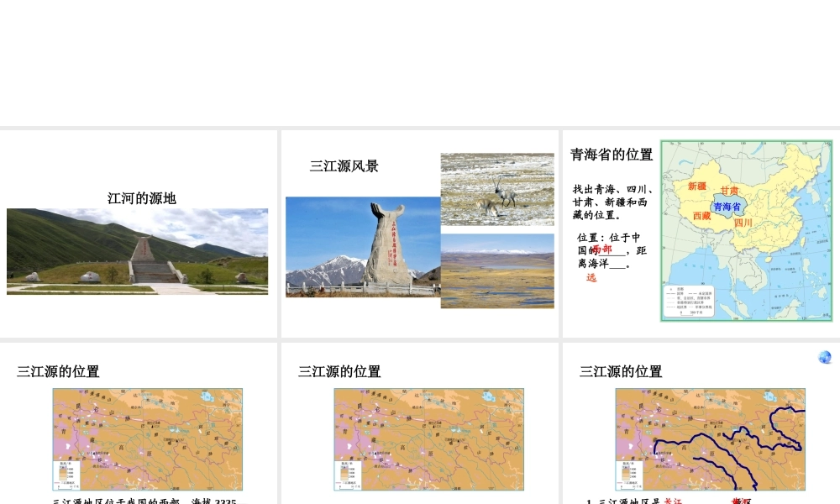
Task: Click the monument landscape photo under '江河的源地'
Action: click(137, 251)
